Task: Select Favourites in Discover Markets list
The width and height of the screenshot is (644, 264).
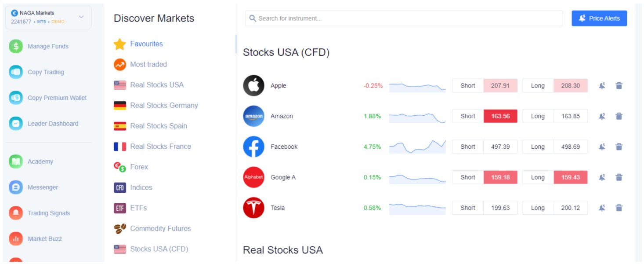Action: tap(146, 44)
